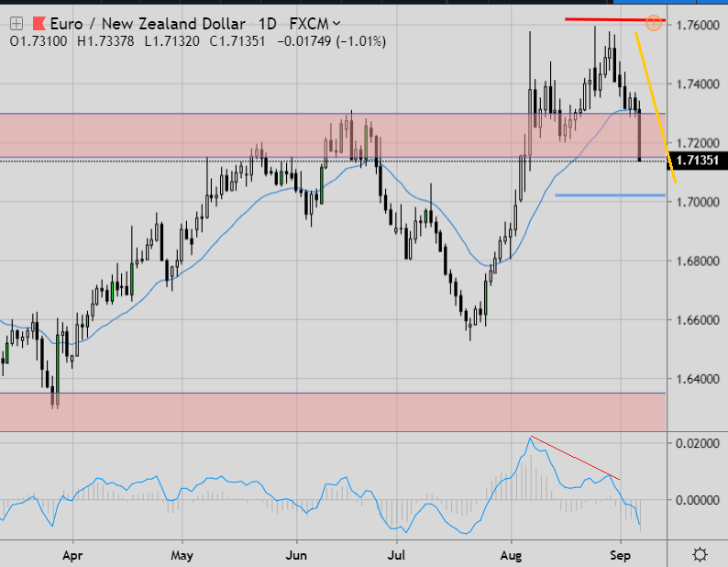Click the latest long black candle

click(x=640, y=135)
